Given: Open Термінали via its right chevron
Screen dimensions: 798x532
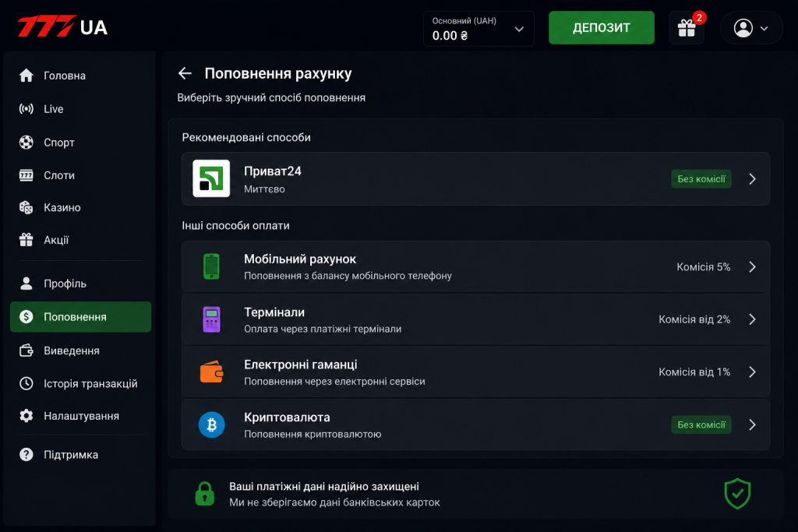Looking at the screenshot, I should click(752, 319).
